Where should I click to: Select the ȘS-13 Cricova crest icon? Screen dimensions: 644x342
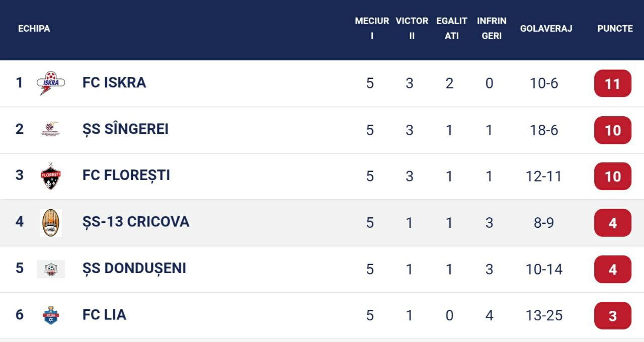coord(51,222)
